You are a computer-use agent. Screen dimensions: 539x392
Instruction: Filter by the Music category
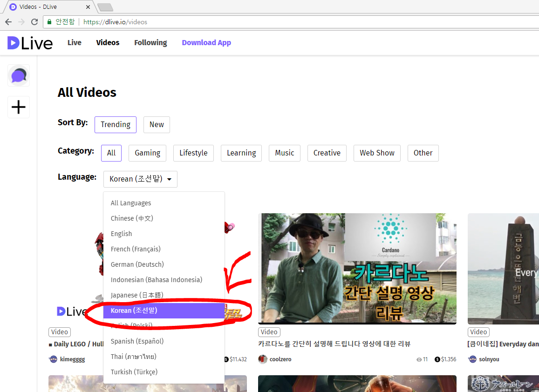tap(285, 153)
